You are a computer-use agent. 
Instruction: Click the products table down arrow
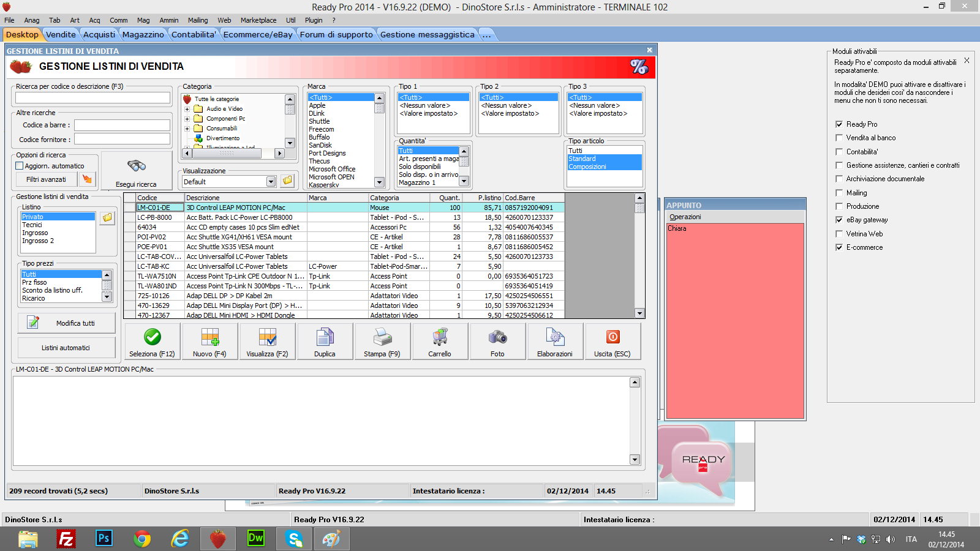click(639, 313)
